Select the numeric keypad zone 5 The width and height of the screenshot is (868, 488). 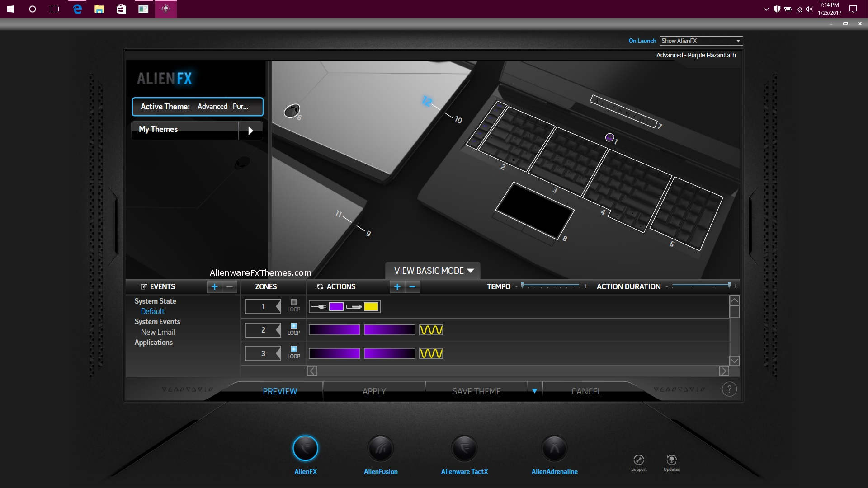pyautogui.click(x=686, y=214)
